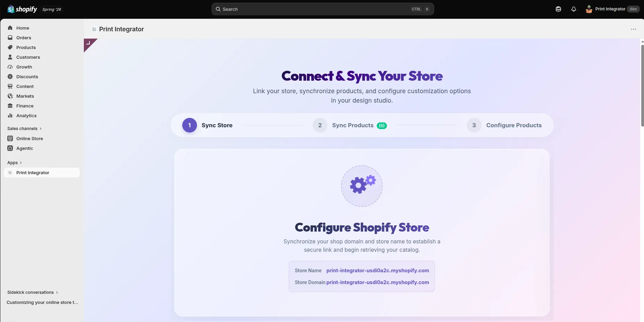Viewport: 644px width, 322px height.
Task: Open Finance page from sidebar
Action: (42, 106)
